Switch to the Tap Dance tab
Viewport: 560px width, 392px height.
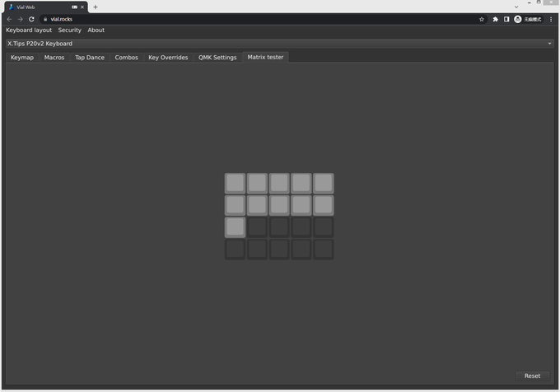[x=90, y=58]
